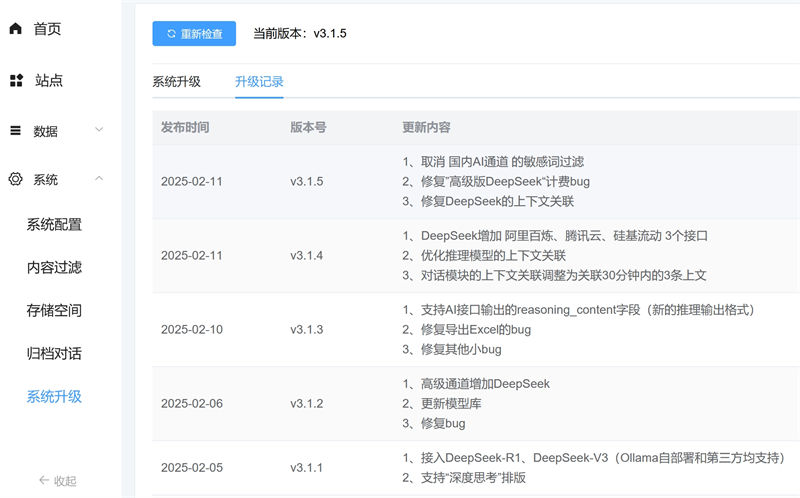Image resolution: width=800 pixels, height=498 pixels.
Task: Click text 支持"深度思考"排版
Action: click(x=473, y=478)
